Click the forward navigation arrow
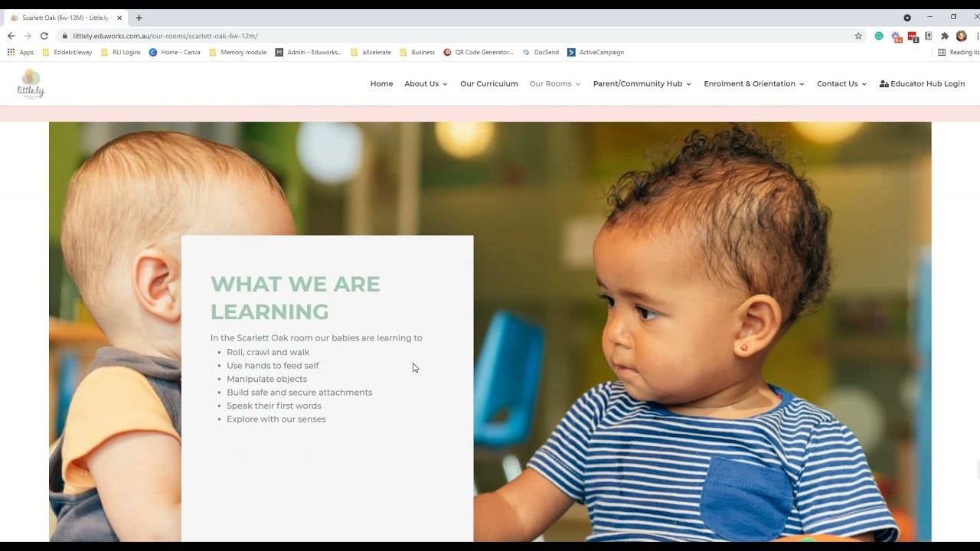Viewport: 980px width, 551px height. coord(28,36)
